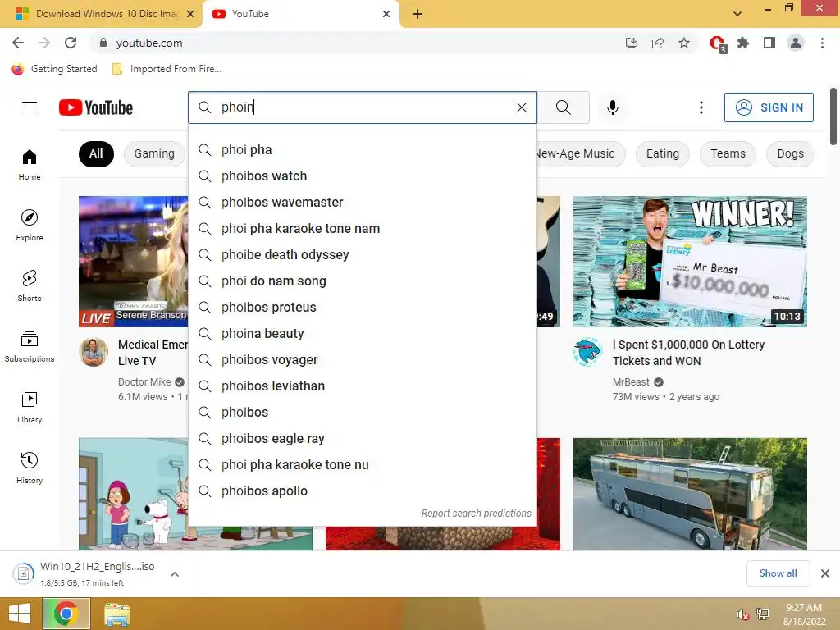
Task: Open the Extensions puzzle icon
Action: [743, 43]
